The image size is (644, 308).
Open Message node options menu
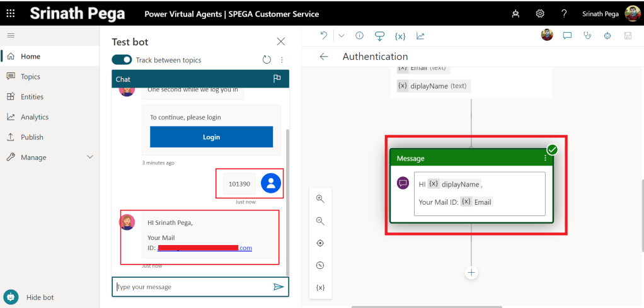point(546,159)
